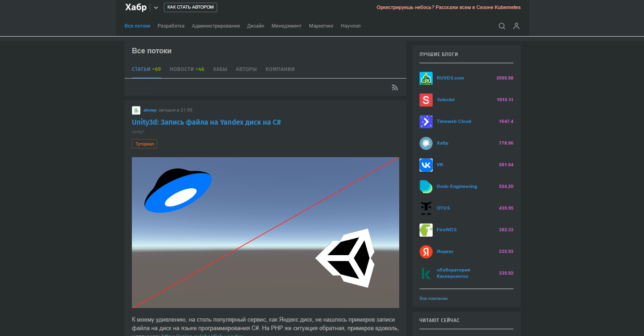
Task: Click the ЧИТАЮТ СЕЙЧАС heading
Action: point(439,320)
